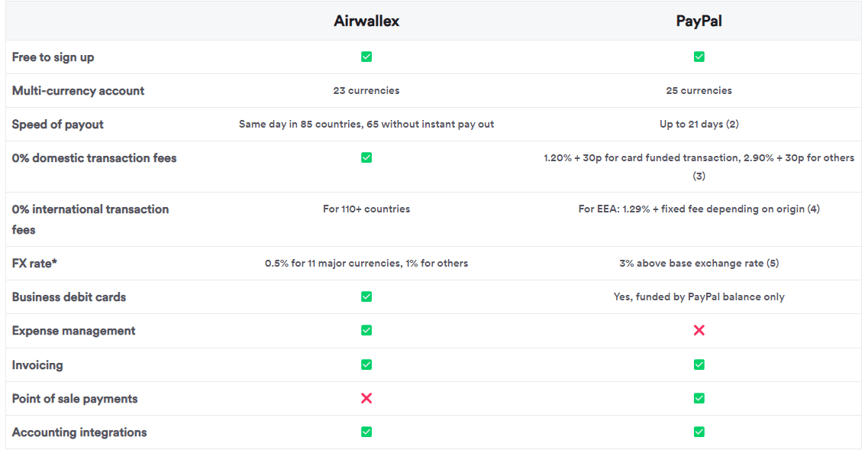
Task: Click Airwallex check in Invoicing row
Action: coord(366,364)
